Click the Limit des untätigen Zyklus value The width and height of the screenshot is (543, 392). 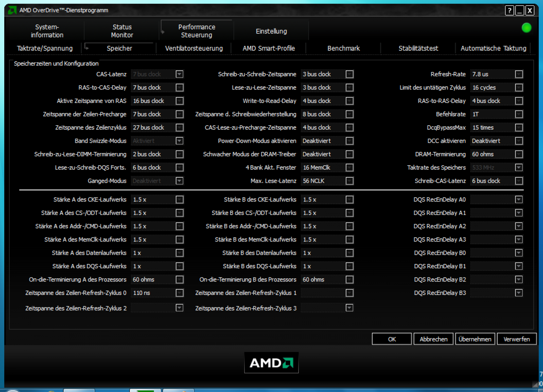click(492, 88)
